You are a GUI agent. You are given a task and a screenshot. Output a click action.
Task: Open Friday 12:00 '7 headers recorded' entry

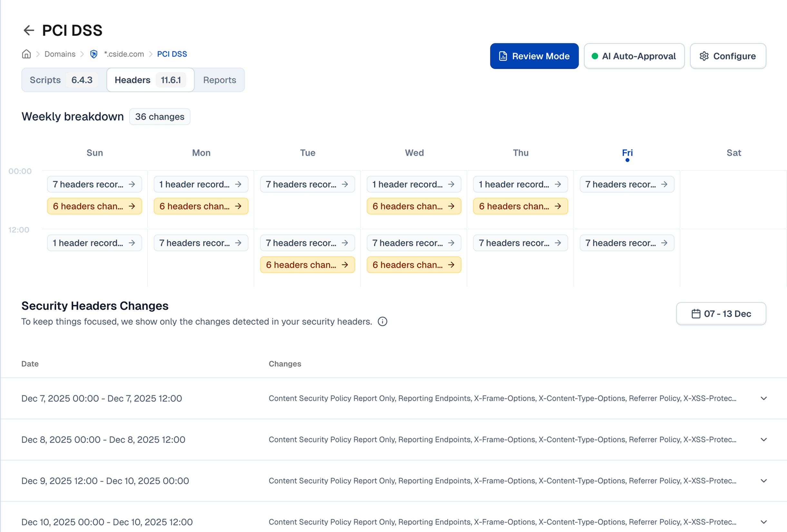[627, 243]
